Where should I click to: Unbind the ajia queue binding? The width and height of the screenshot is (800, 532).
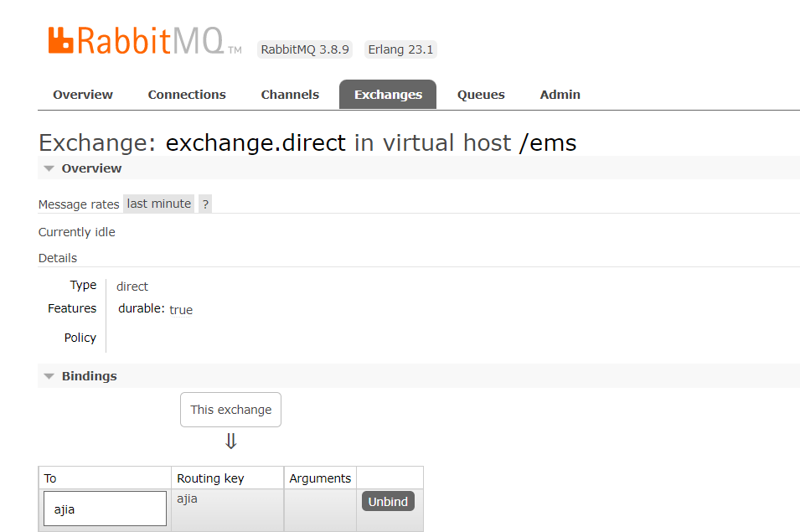click(x=388, y=501)
